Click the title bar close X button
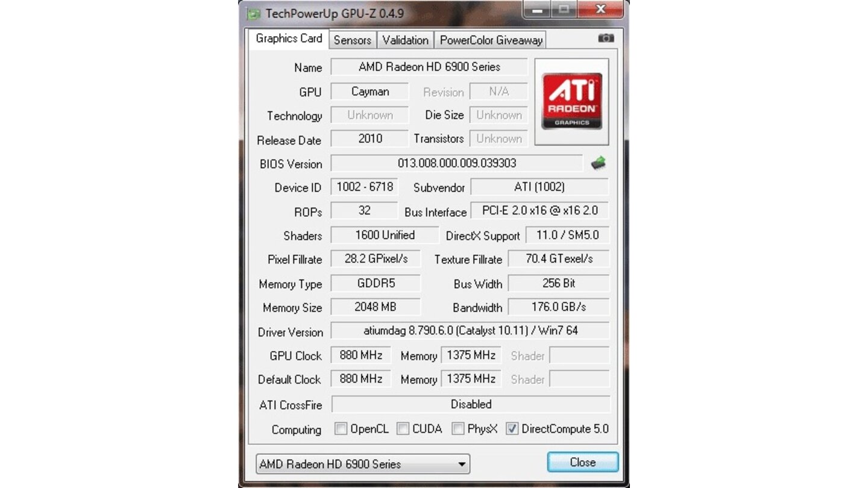Image resolution: width=868 pixels, height=488 pixels. 600,9
